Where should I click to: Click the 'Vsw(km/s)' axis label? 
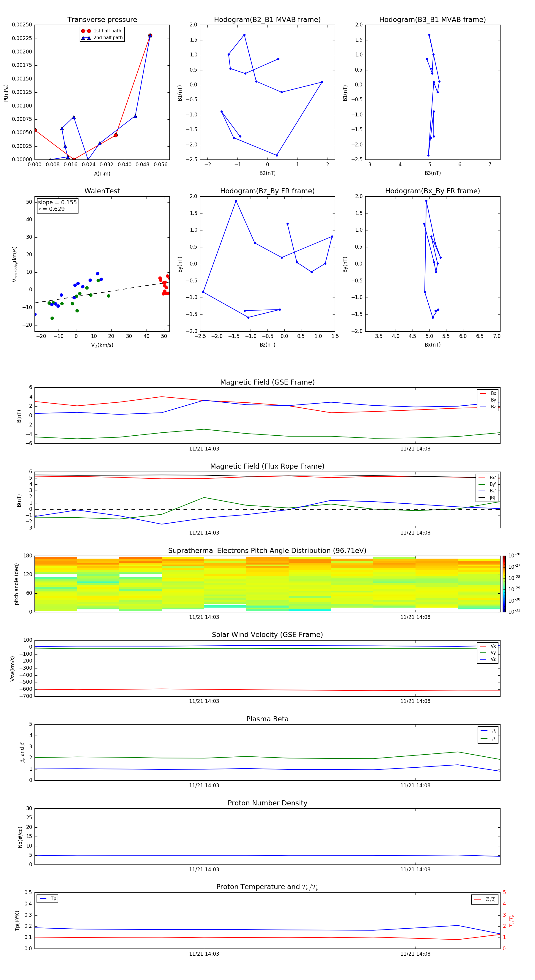[12, 668]
